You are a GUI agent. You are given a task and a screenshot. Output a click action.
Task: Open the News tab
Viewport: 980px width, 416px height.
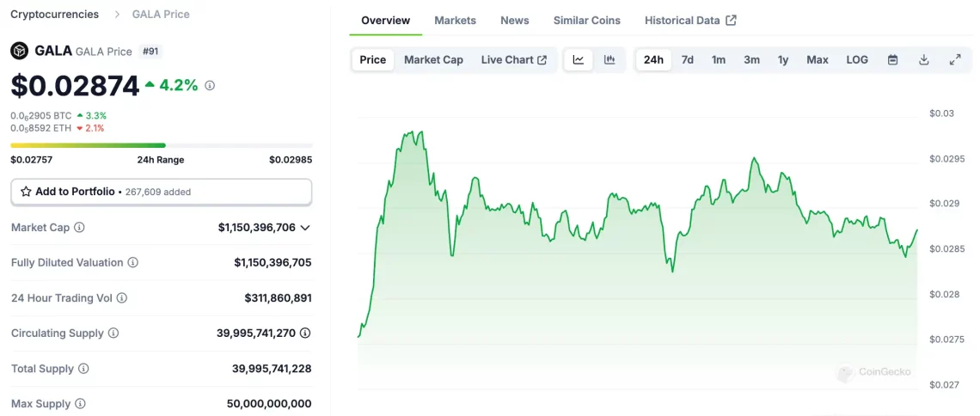tap(515, 20)
